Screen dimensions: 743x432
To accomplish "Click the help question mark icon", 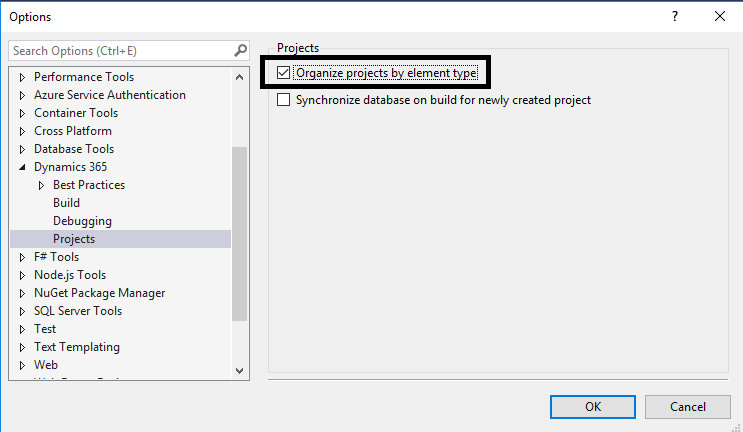I will (x=677, y=16).
